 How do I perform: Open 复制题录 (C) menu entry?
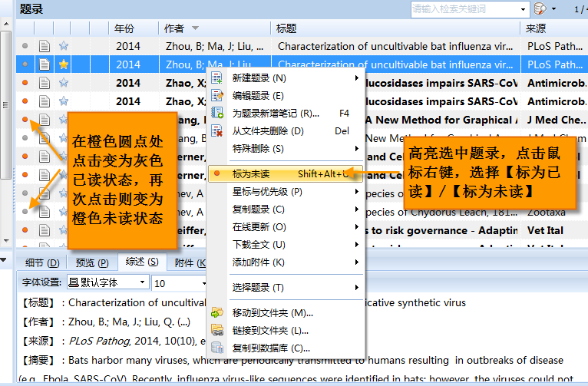(286, 209)
